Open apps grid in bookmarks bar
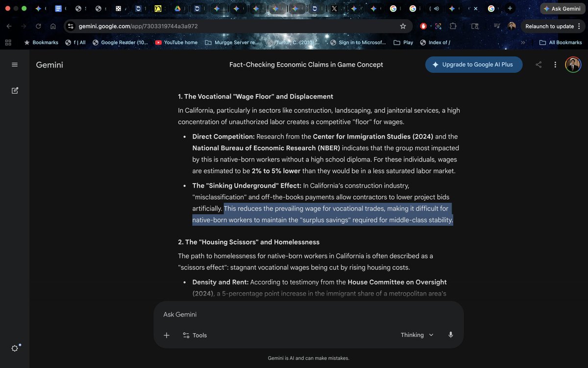This screenshot has height=368, width=588. point(8,43)
